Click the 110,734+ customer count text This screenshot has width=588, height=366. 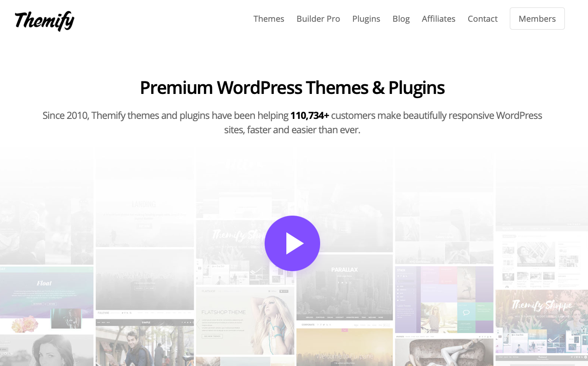(309, 115)
